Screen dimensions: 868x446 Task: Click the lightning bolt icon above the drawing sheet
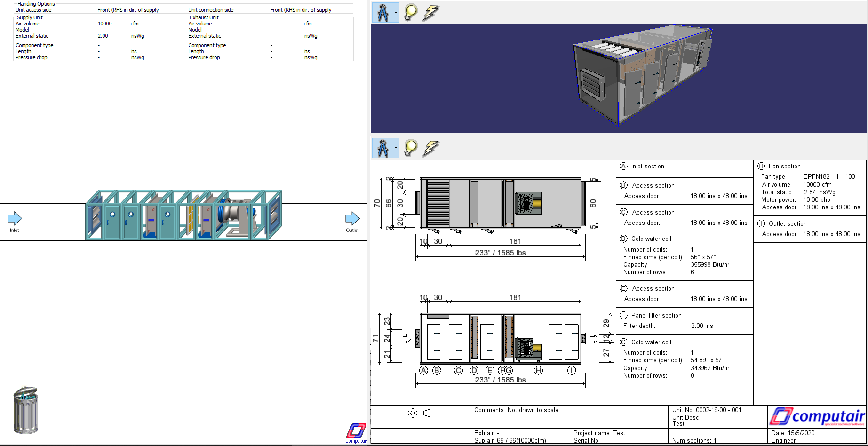[x=430, y=148]
